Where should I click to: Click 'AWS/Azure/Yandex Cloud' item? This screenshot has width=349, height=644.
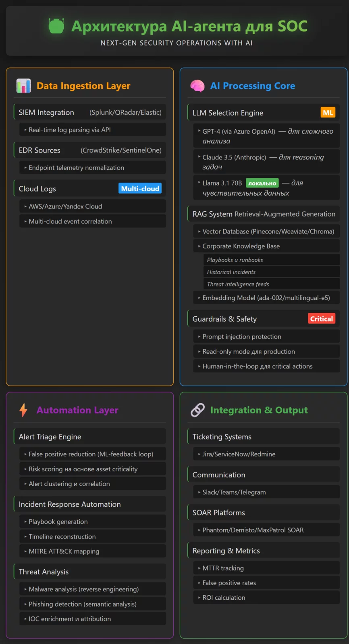pos(93,206)
